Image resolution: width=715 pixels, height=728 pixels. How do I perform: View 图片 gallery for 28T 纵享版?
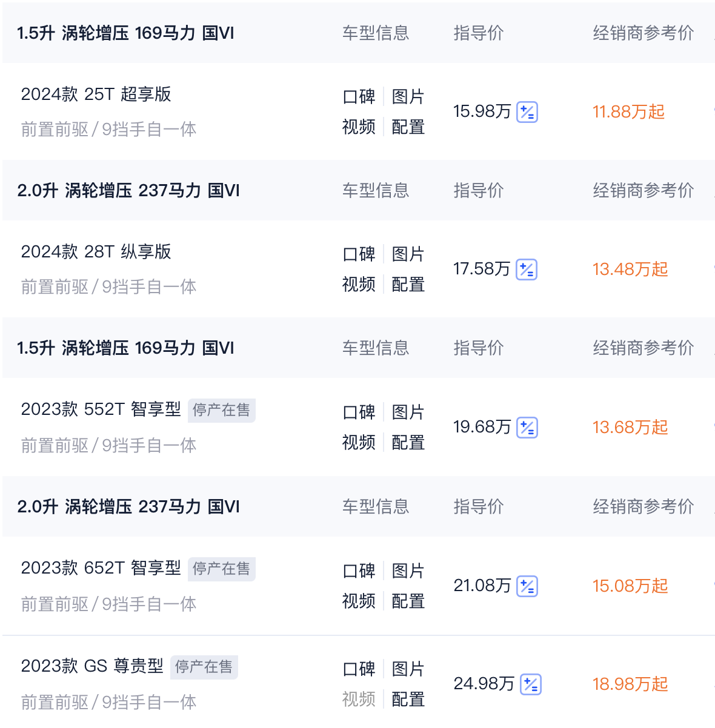408,254
